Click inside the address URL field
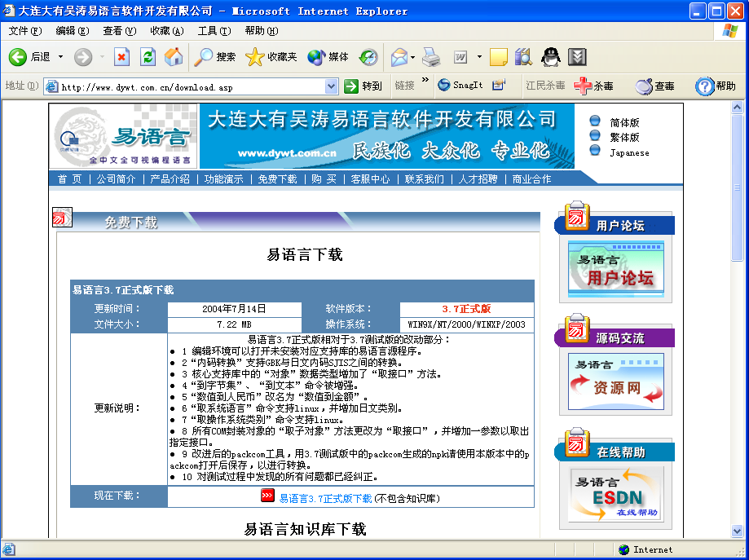 pyautogui.click(x=191, y=87)
